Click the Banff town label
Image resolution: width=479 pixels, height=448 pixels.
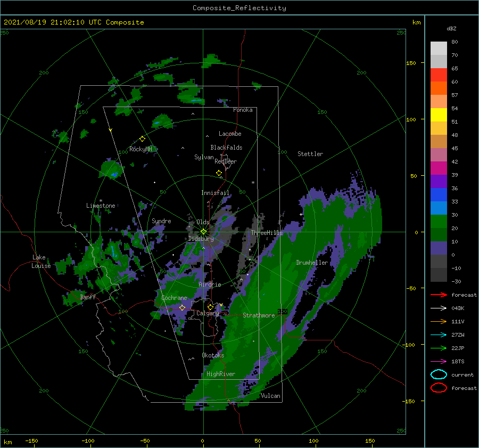(88, 297)
